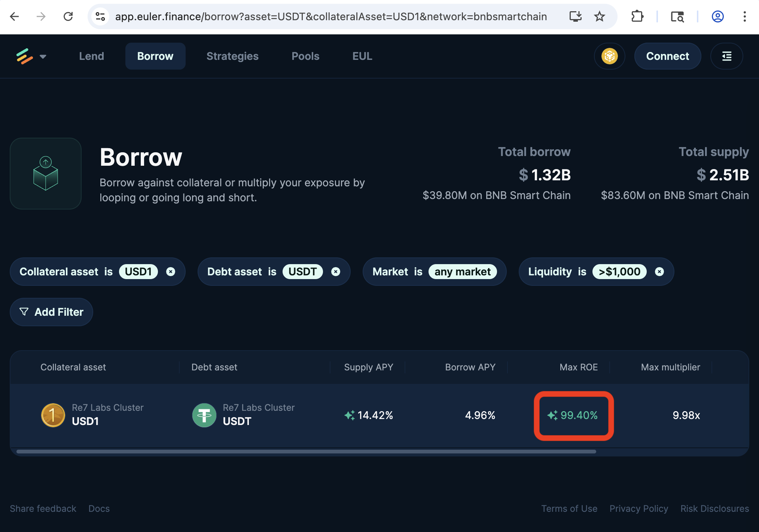Click the sparkle icon beside 99.40% Max ROE
759x532 pixels.
pyautogui.click(x=552, y=415)
